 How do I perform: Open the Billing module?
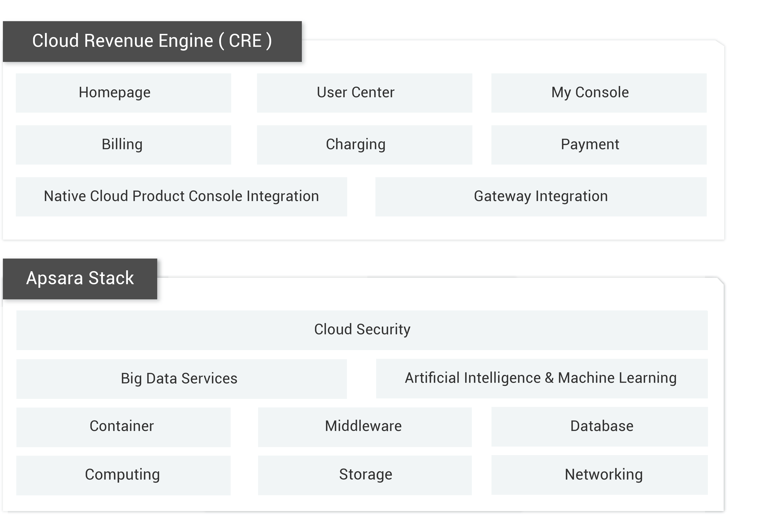tap(123, 145)
